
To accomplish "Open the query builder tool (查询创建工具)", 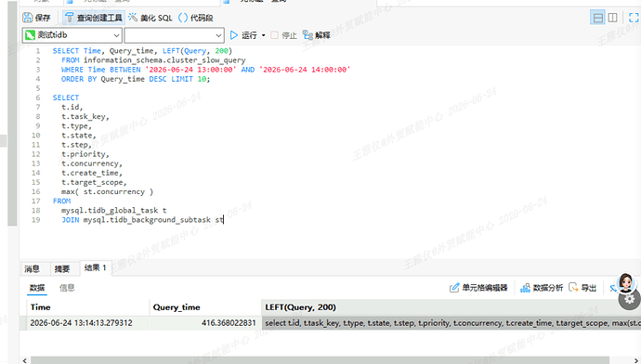I will [x=94, y=18].
